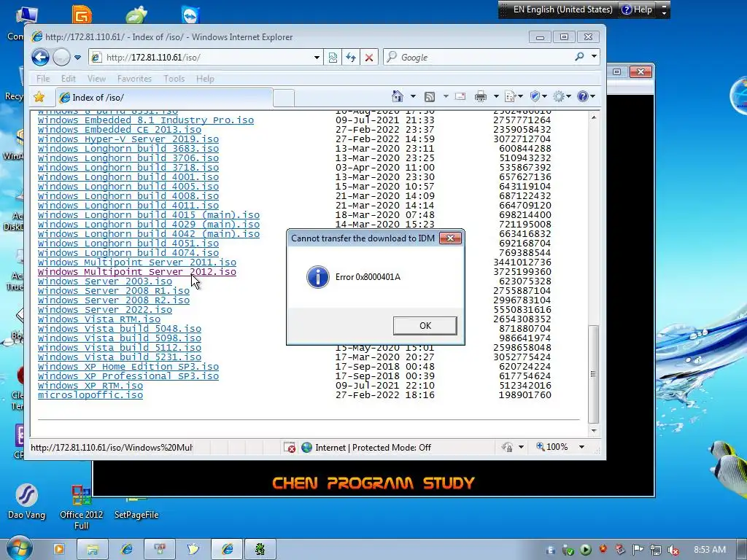This screenshot has width=747, height=560.
Task: Open a new blank tab
Action: pyautogui.click(x=284, y=98)
